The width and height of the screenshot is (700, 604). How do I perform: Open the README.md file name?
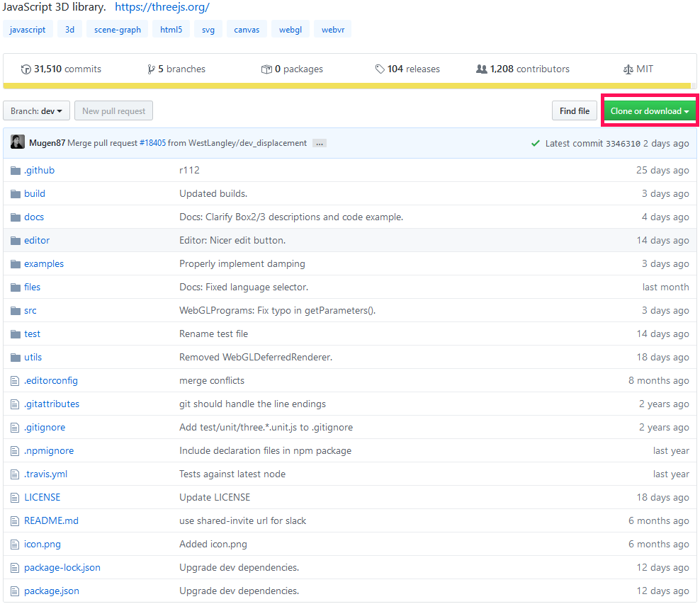click(x=51, y=520)
